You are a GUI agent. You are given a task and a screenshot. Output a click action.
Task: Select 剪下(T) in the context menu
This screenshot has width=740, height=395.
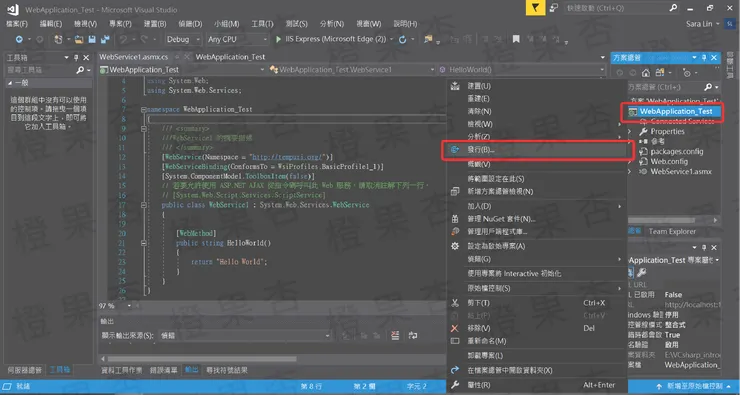point(537,303)
